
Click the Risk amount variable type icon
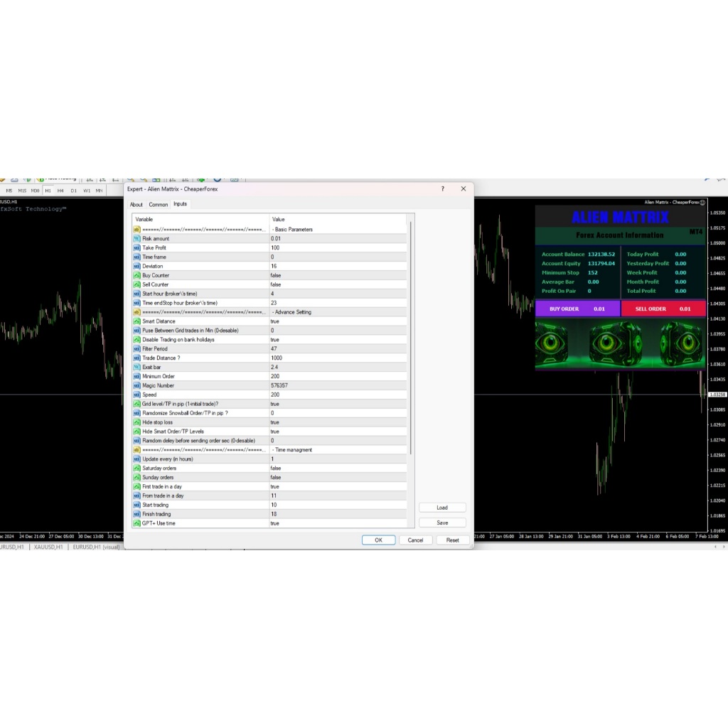pos(136,239)
